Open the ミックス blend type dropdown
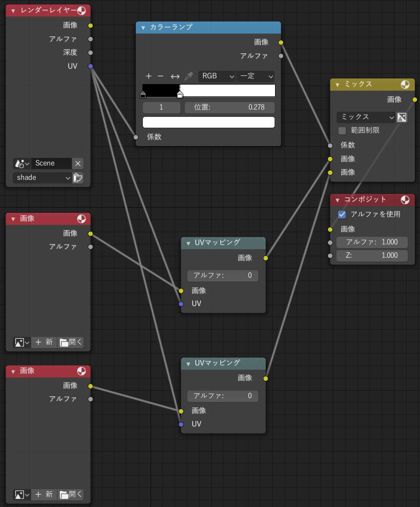 (366, 117)
